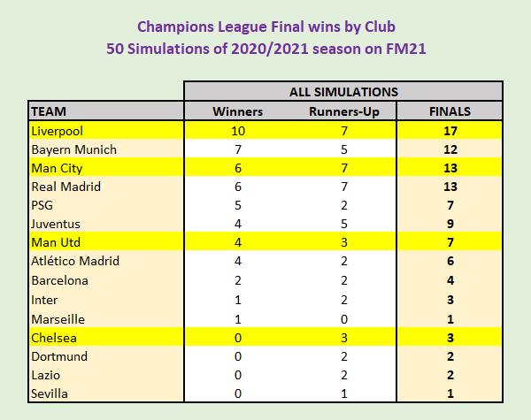Click the Winners column header

[236, 111]
